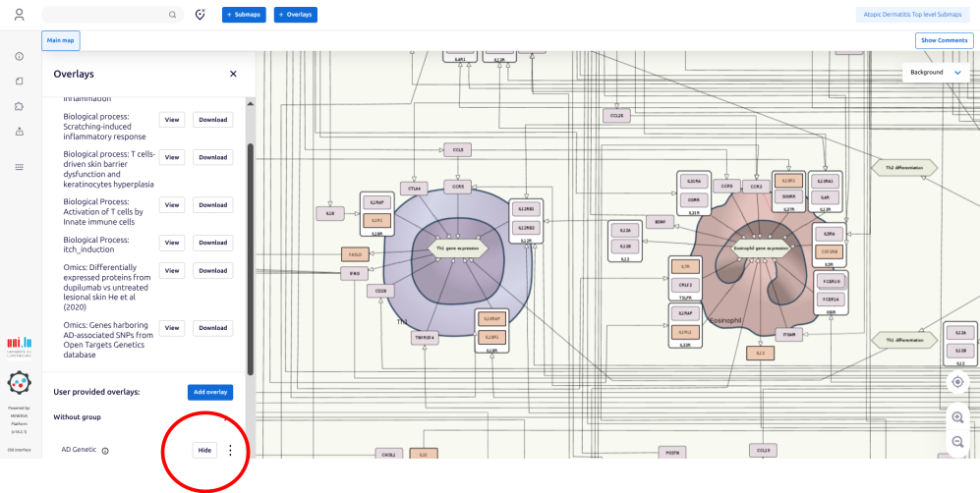
Task: View the itch_induction overlay
Action: pos(172,243)
